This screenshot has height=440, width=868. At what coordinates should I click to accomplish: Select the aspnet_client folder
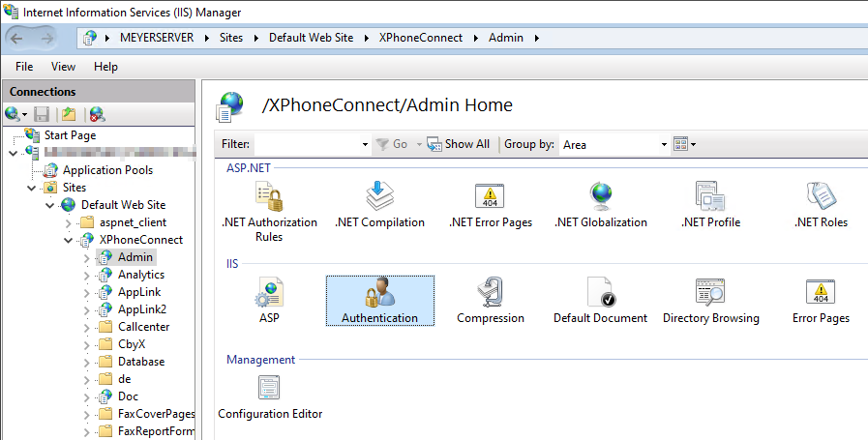(133, 222)
